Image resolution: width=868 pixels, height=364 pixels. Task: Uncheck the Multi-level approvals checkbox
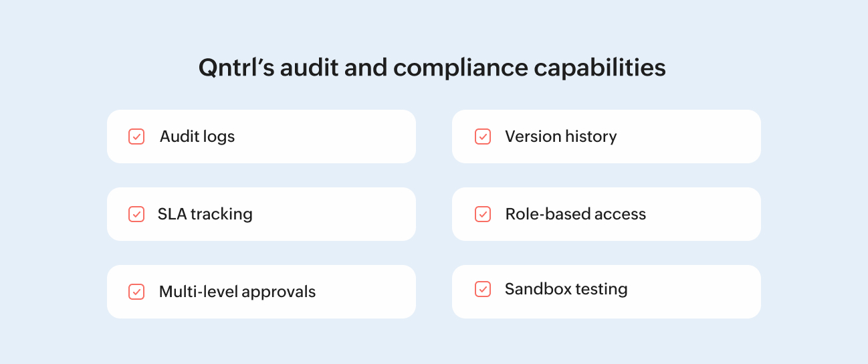coord(136,292)
